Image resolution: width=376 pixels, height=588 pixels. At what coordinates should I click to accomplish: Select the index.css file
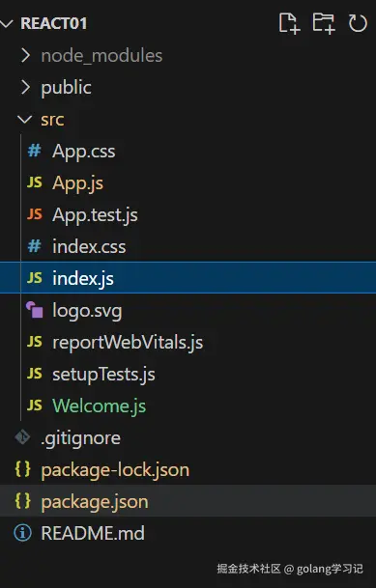(89, 247)
